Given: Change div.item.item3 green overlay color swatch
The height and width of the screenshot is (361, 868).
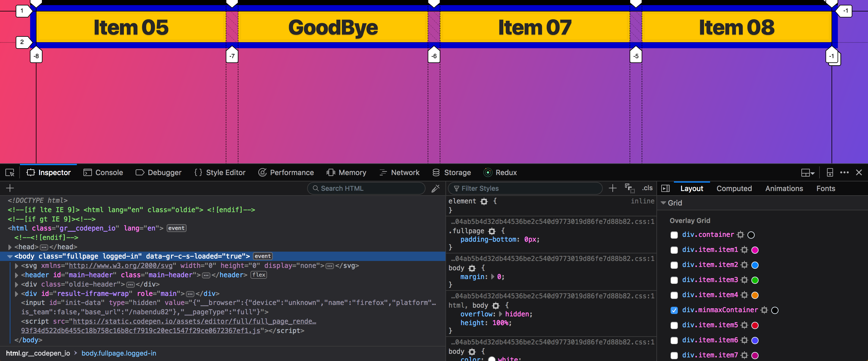Looking at the screenshot, I should pos(755,280).
